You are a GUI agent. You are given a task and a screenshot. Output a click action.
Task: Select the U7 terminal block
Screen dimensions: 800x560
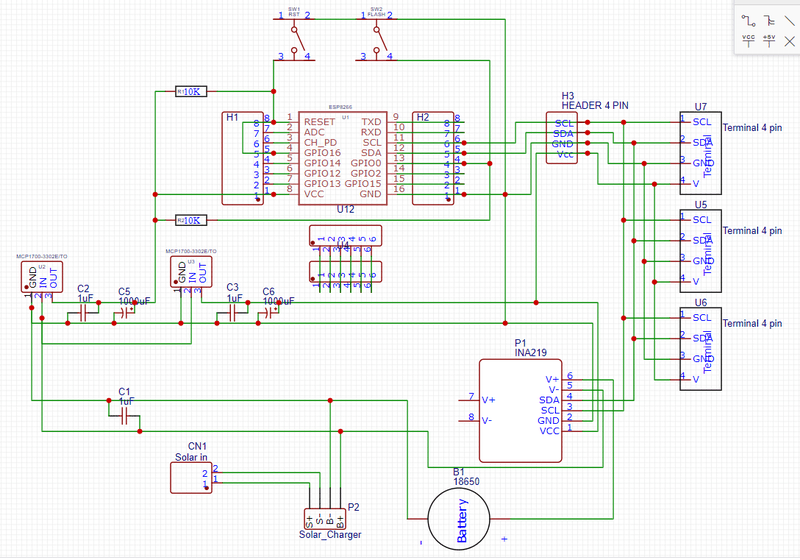701,153
